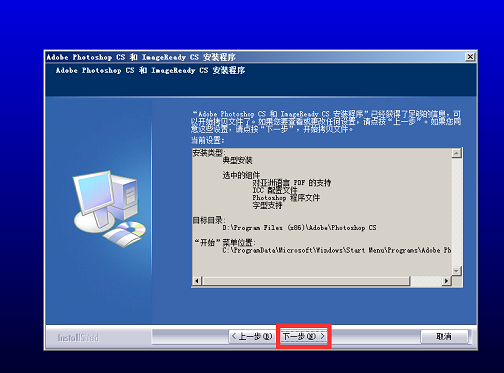This screenshot has height=373, width=504.
Task: Select the ICC 配置文件 line
Action: tap(275, 190)
